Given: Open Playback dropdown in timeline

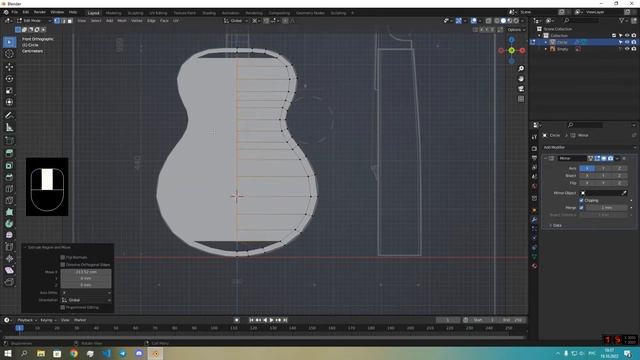Looking at the screenshot, I should (x=27, y=320).
